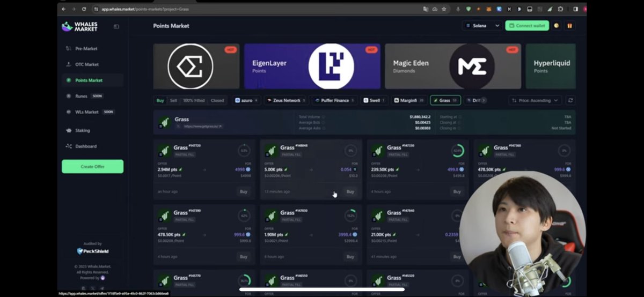Reload the browser page
Screen dimensions: 644x297
[84, 9]
